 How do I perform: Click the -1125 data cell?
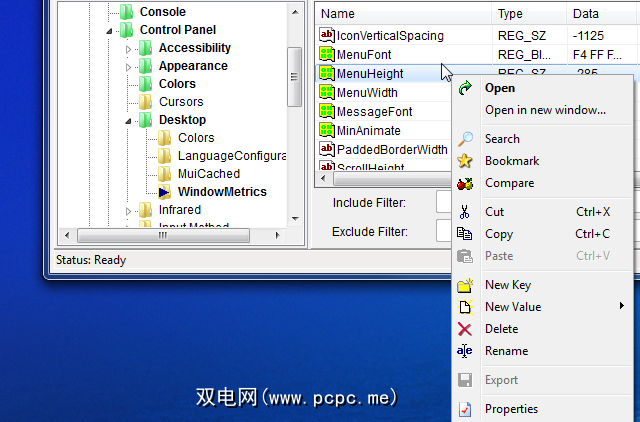tap(588, 36)
